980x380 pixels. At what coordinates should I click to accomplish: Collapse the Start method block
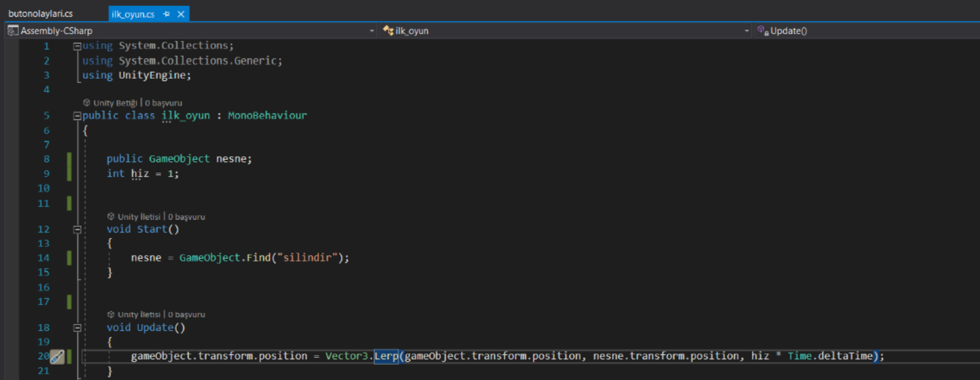(77, 230)
